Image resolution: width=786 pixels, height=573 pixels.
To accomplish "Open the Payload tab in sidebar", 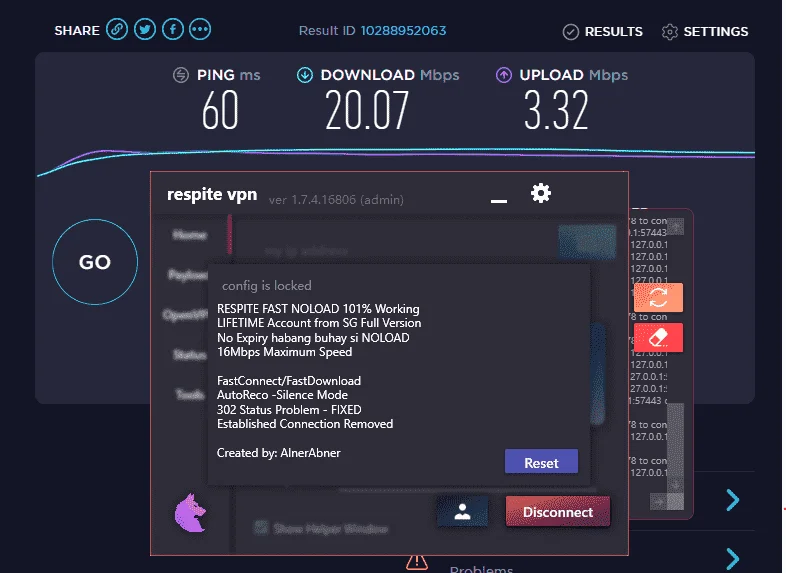I will [x=188, y=275].
